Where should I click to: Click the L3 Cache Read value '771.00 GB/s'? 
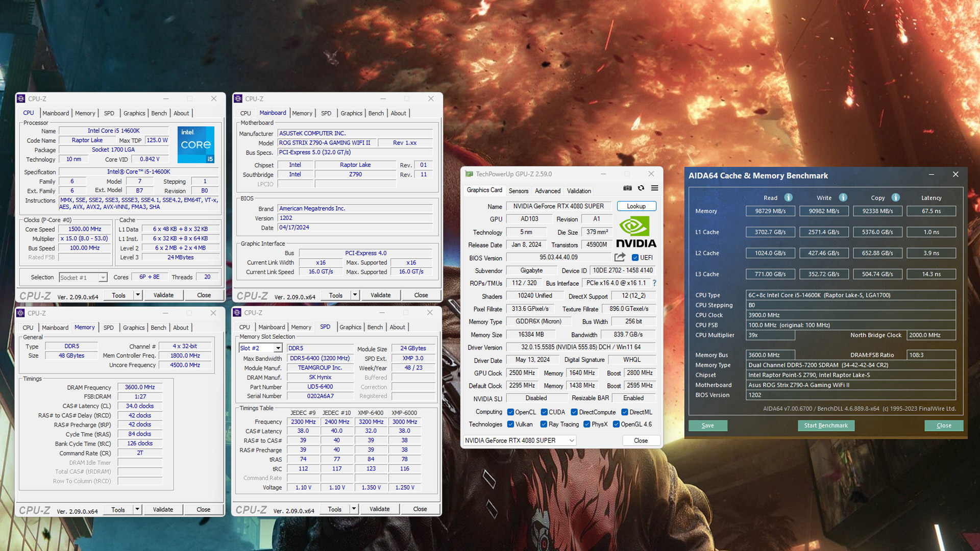770,274
